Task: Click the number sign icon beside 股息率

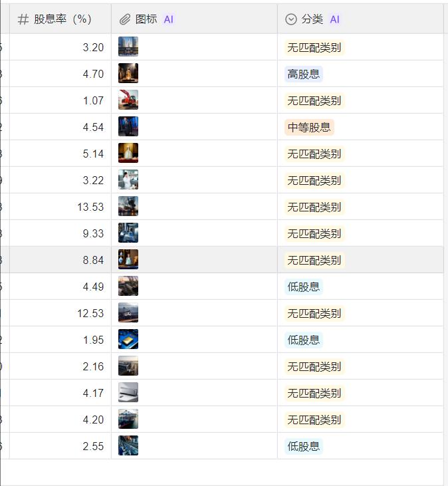Action: click(23, 19)
